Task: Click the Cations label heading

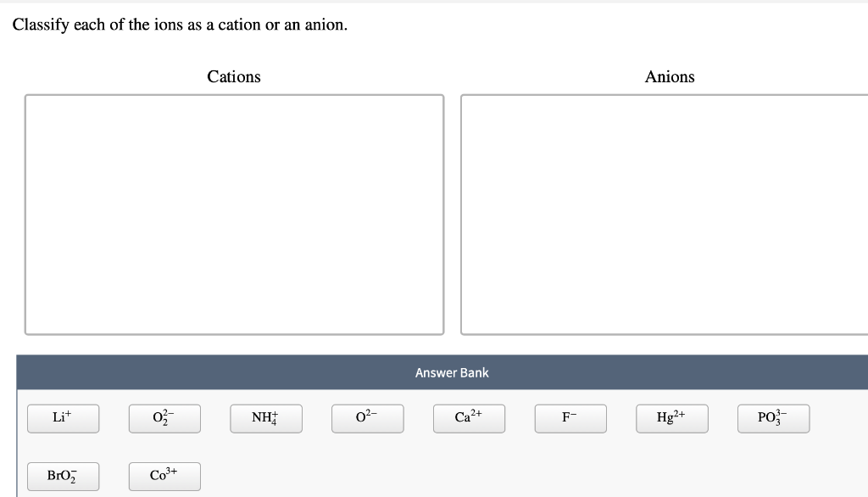Action: [x=234, y=77]
